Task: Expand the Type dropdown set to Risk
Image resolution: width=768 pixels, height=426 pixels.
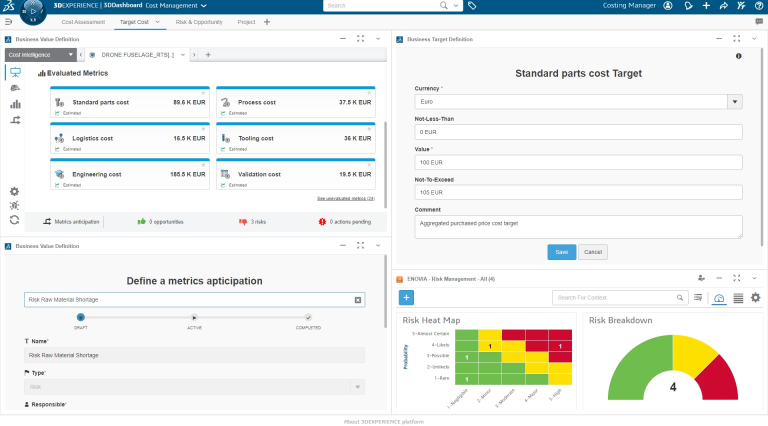Action: 358,386
